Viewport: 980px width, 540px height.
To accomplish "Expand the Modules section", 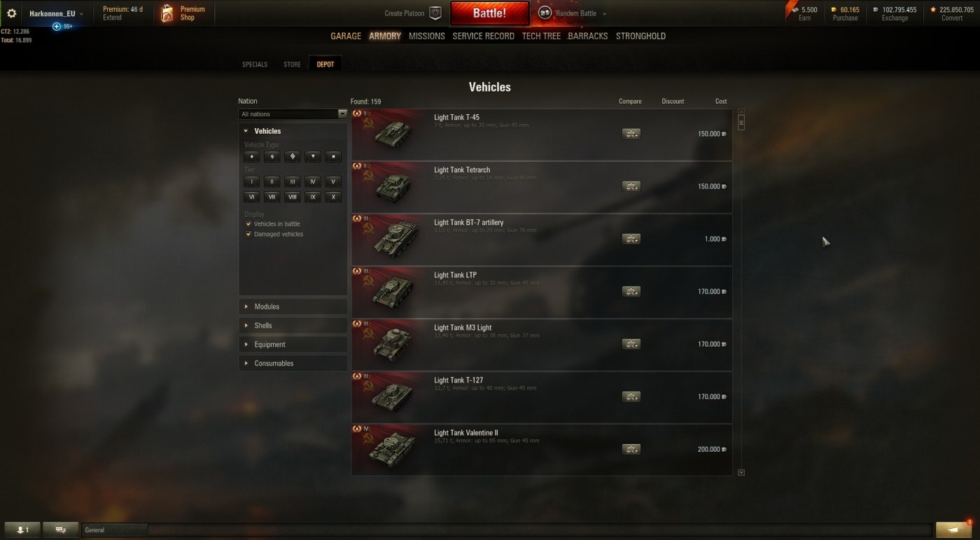I will 293,307.
